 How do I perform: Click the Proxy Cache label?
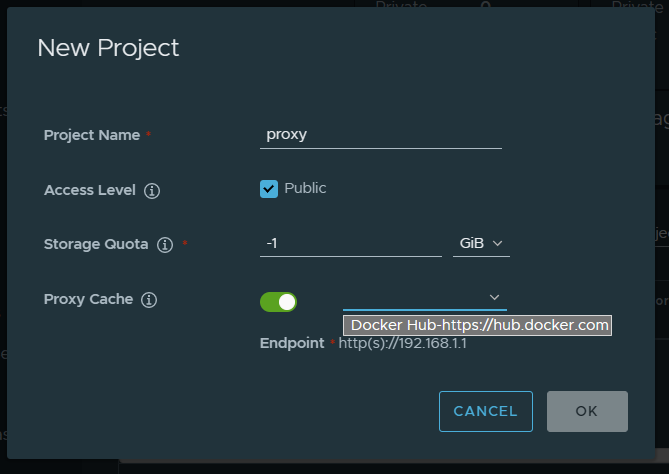click(88, 299)
